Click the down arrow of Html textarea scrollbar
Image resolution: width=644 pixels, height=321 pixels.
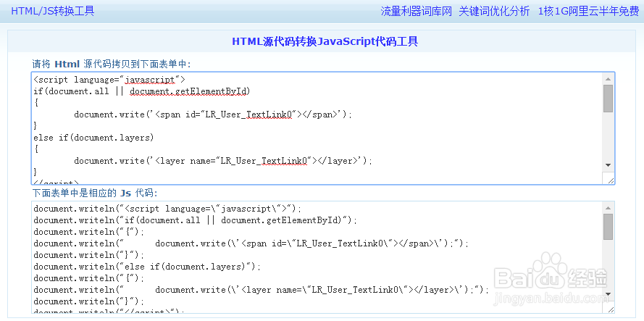609,165
